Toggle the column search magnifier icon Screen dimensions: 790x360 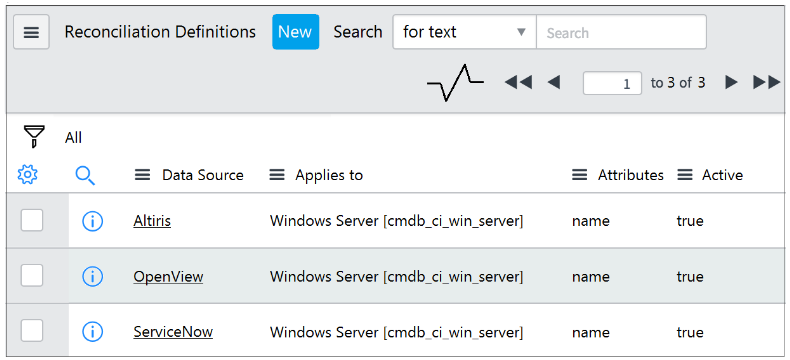point(85,175)
